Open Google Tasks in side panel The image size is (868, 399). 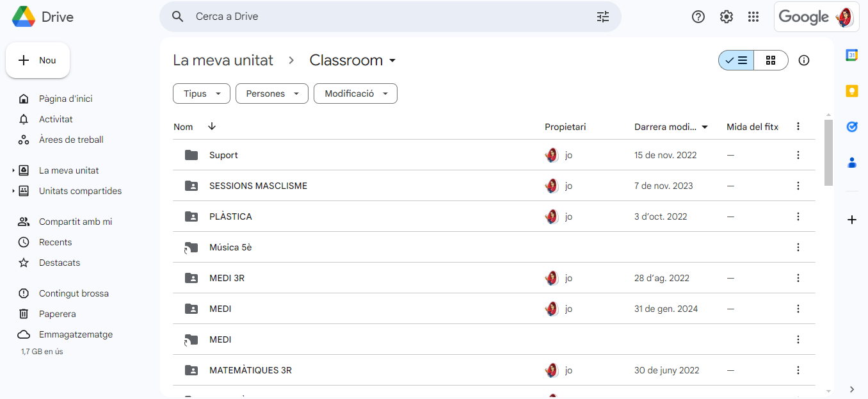pos(852,127)
